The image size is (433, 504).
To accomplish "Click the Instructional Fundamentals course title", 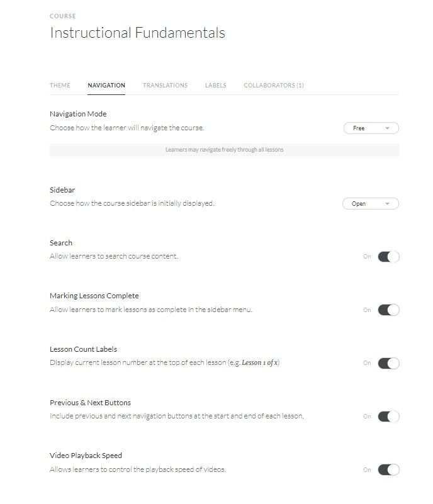I will pyautogui.click(x=137, y=33).
